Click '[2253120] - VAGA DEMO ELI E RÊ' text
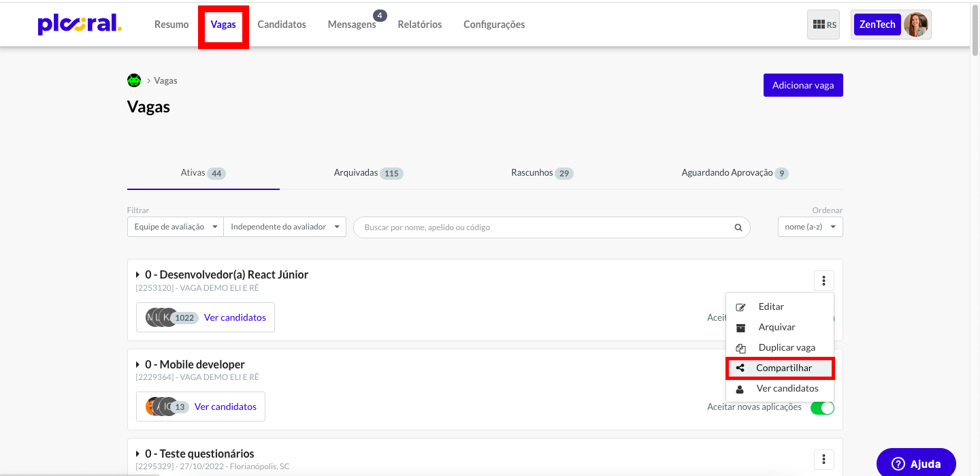Viewport: 980px width, 476px height. [x=197, y=288]
